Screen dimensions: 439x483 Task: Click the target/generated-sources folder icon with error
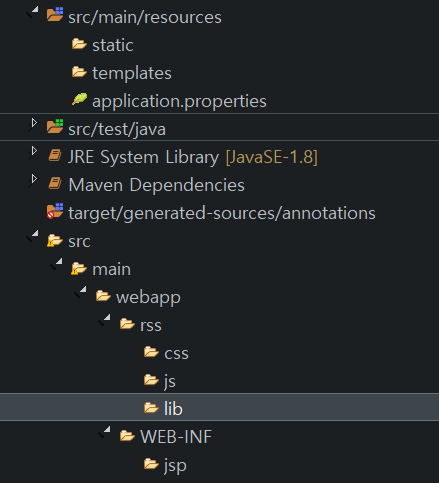(55, 211)
